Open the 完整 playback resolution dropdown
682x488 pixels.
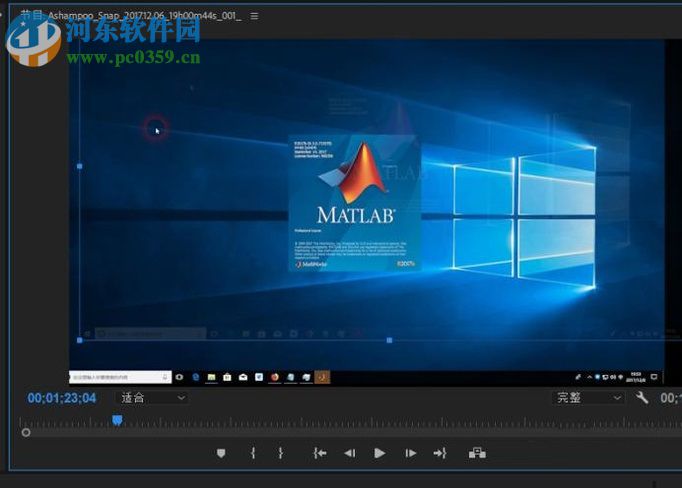click(x=589, y=397)
